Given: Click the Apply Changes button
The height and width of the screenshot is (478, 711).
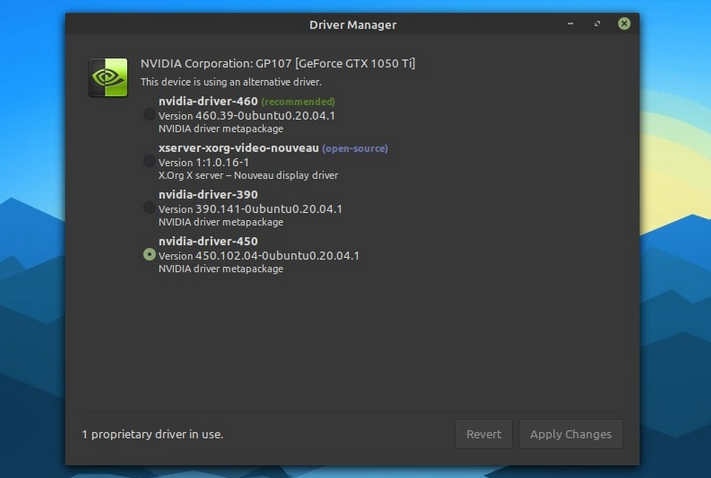Looking at the screenshot, I should coord(570,434).
